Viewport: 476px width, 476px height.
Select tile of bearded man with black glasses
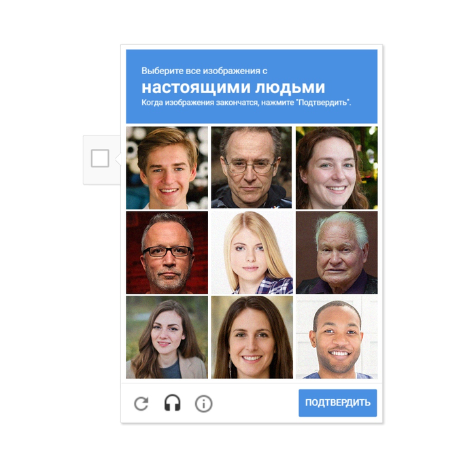(167, 252)
